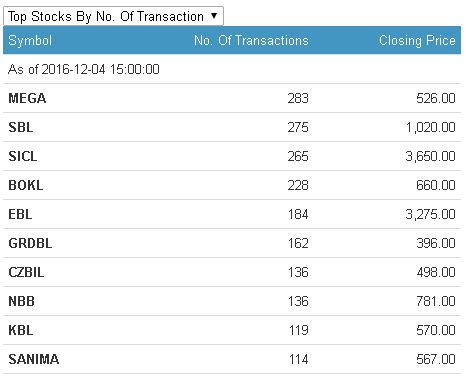Screen dimensions: 468x380
Task: Click the dropdown arrow beside Top Stocks
Action: [214, 16]
